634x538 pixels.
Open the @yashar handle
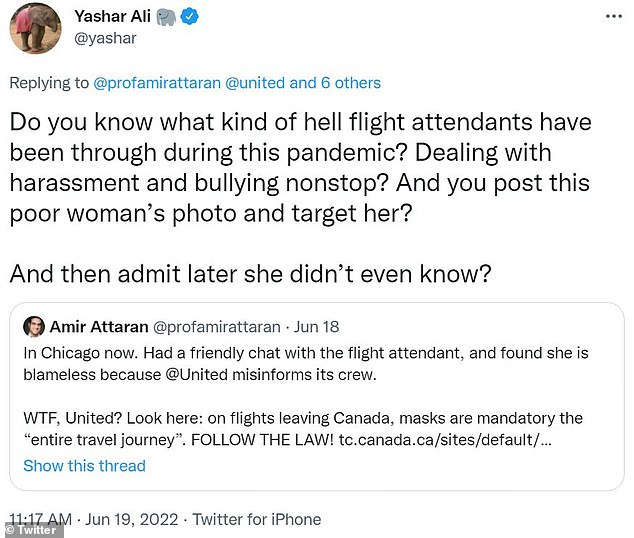coord(106,39)
